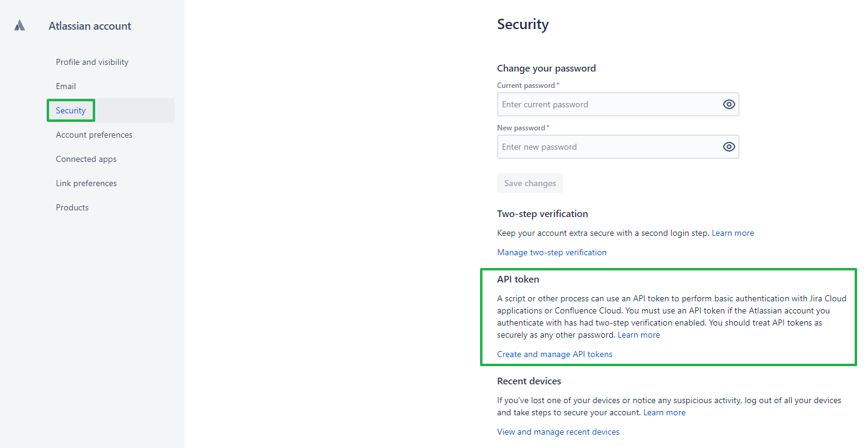Navigate to Connected apps
The width and height of the screenshot is (868, 448).
[x=86, y=159]
